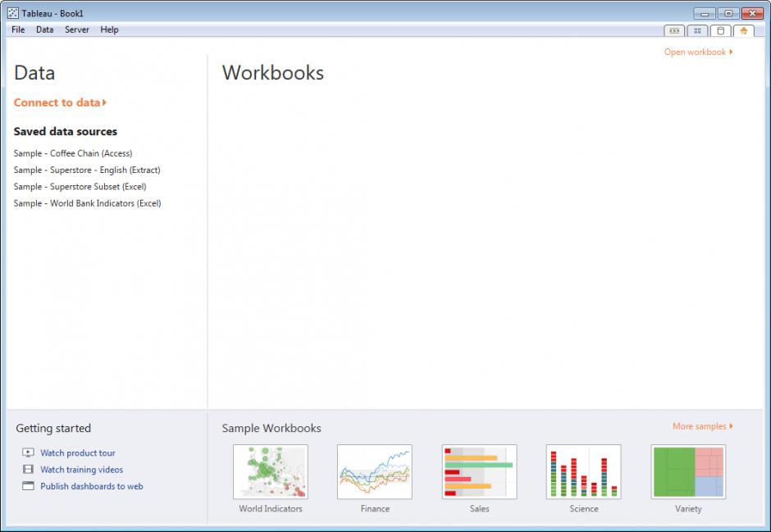Open Sample - Superstore Subset (Excel)
Viewport: 771px width, 532px height.
(80, 187)
